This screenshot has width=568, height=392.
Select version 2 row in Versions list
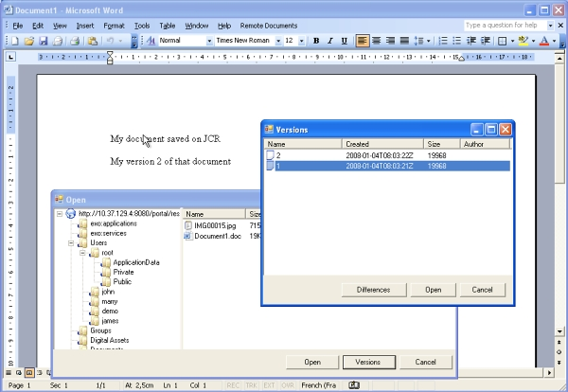tap(387, 155)
